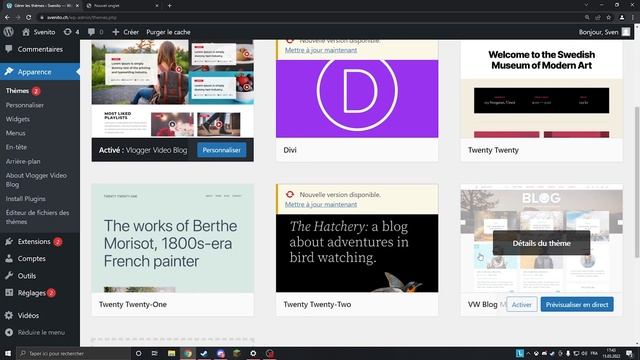Image resolution: width=640 pixels, height=360 pixels.
Task: Open the comments bubble icon in admin bar
Action: (x=91, y=32)
